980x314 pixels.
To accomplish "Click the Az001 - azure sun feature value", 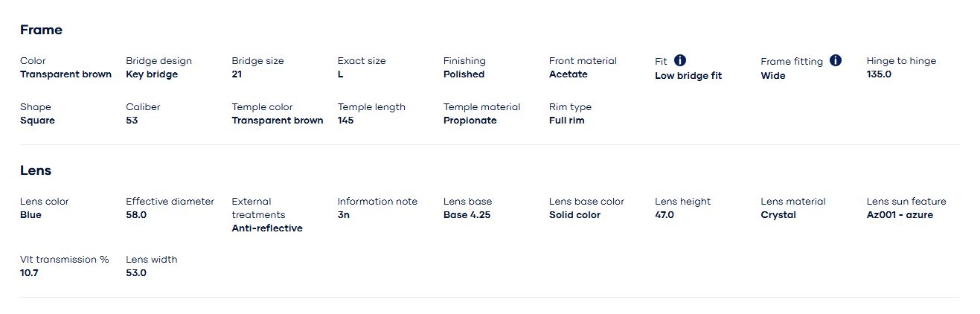I will [x=900, y=215].
